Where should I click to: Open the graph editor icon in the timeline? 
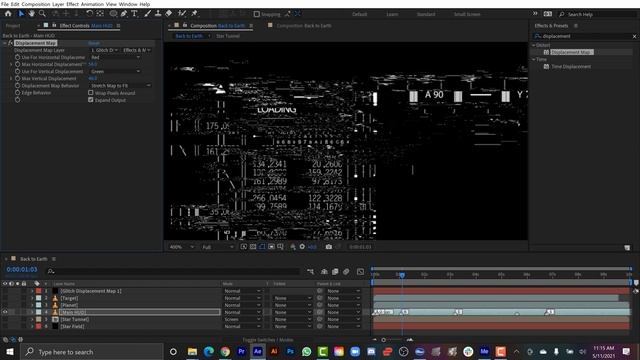[360, 271]
